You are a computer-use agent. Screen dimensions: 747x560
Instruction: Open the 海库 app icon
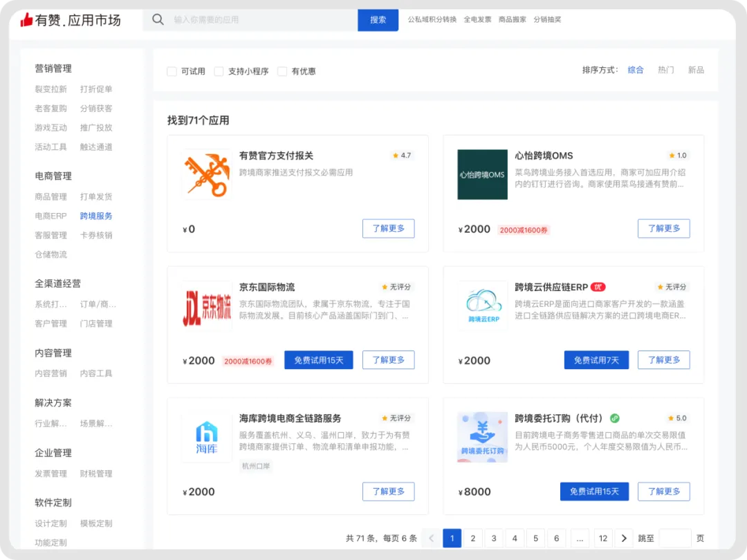(x=207, y=437)
